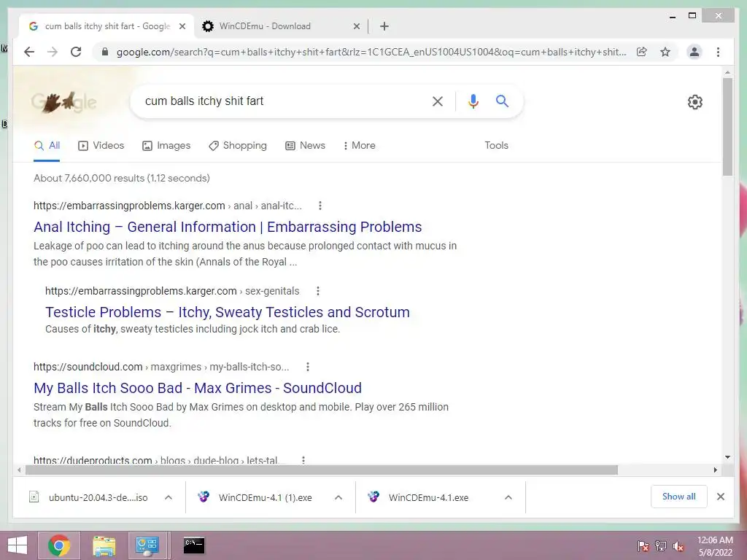The height and width of the screenshot is (560, 747).
Task: Open options for Anal Itching result
Action: click(x=320, y=206)
